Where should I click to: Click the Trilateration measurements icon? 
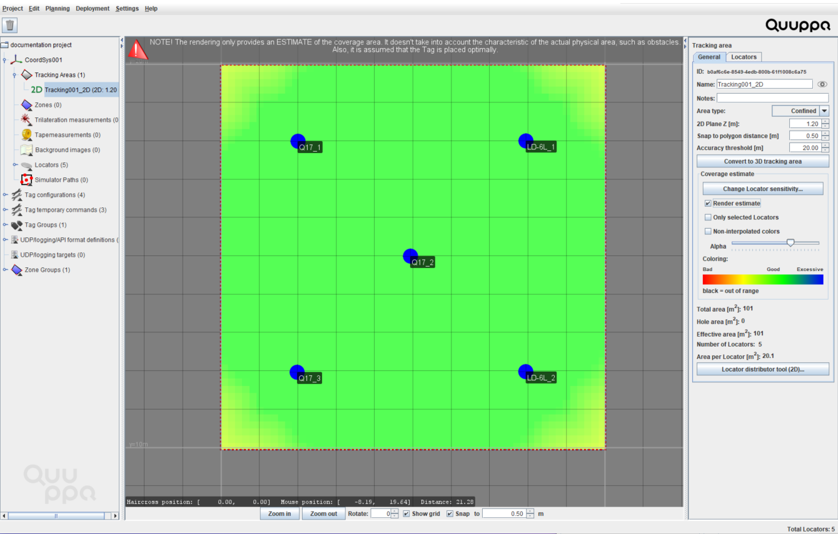(x=26, y=120)
